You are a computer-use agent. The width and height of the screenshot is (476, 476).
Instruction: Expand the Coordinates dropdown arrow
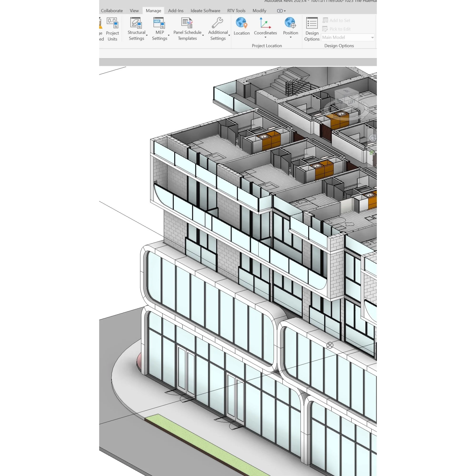click(x=265, y=37)
